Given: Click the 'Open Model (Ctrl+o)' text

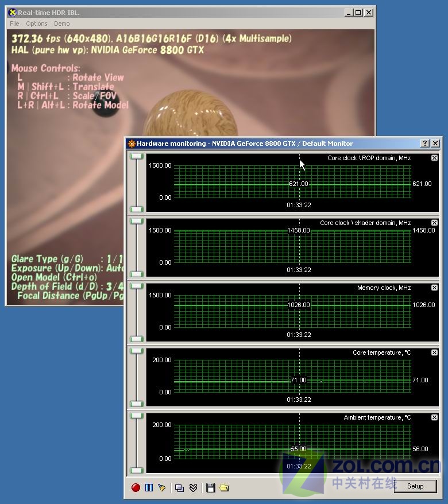Looking at the screenshot, I should [x=54, y=277].
